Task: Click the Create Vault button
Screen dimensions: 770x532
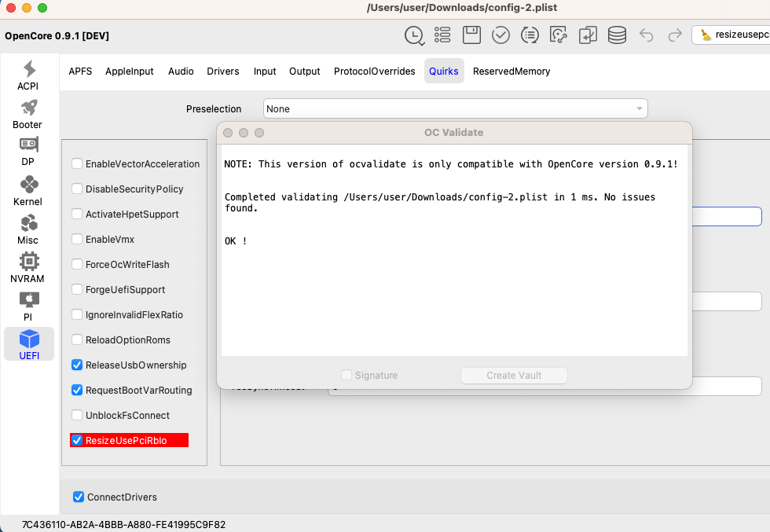Action: click(514, 375)
